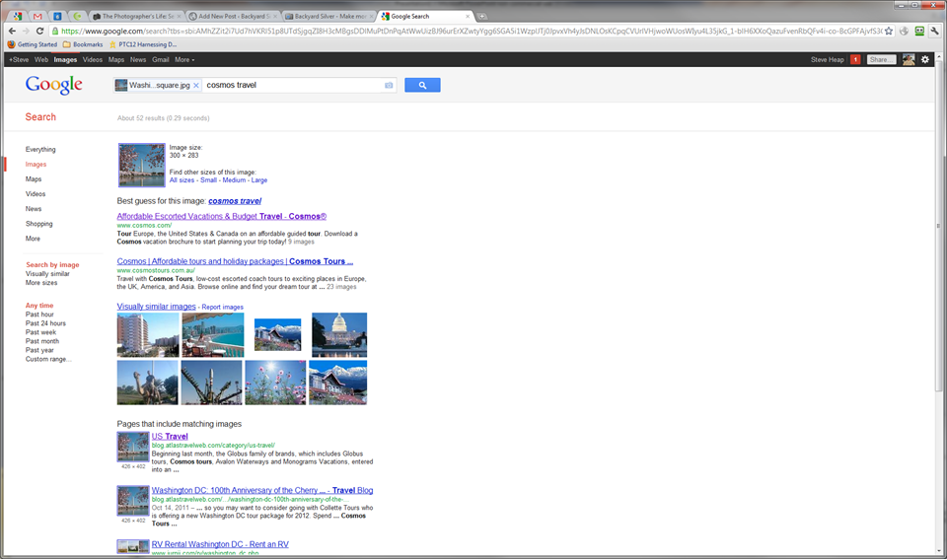Image resolution: width=947 pixels, height=560 pixels.
Task: Switch to Backyard Silver tab
Action: [x=329, y=17]
